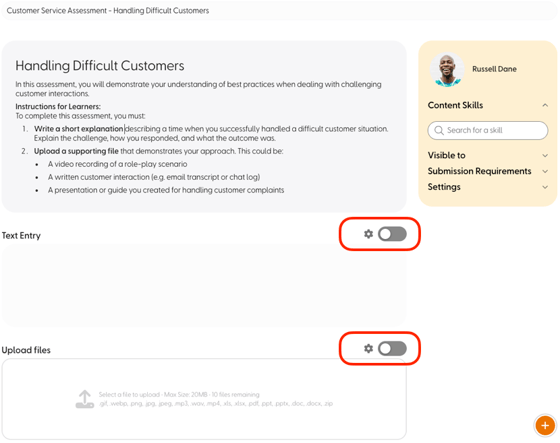Click the Text Entry text area
The width and height of the screenshot is (560, 443).
[204, 285]
